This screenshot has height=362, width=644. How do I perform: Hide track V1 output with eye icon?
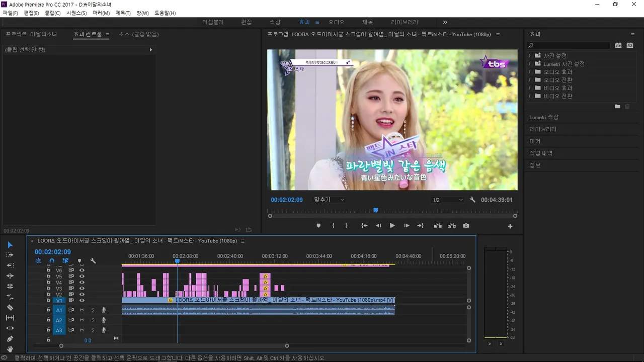82,301
